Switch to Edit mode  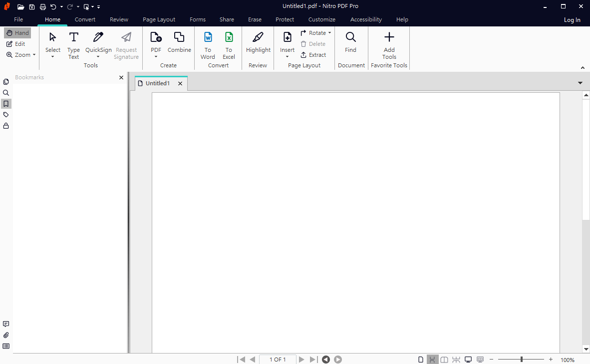tap(15, 44)
